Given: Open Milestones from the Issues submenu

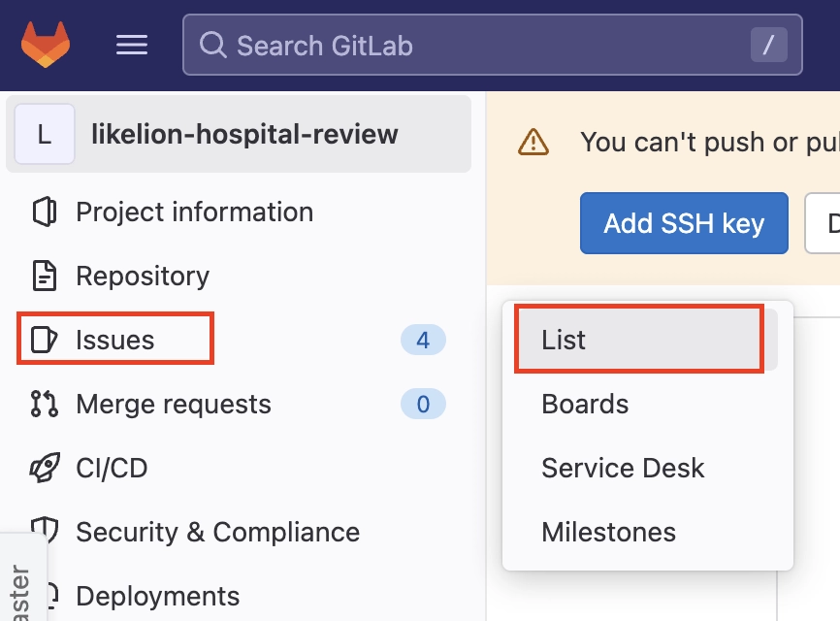Looking at the screenshot, I should click(608, 532).
